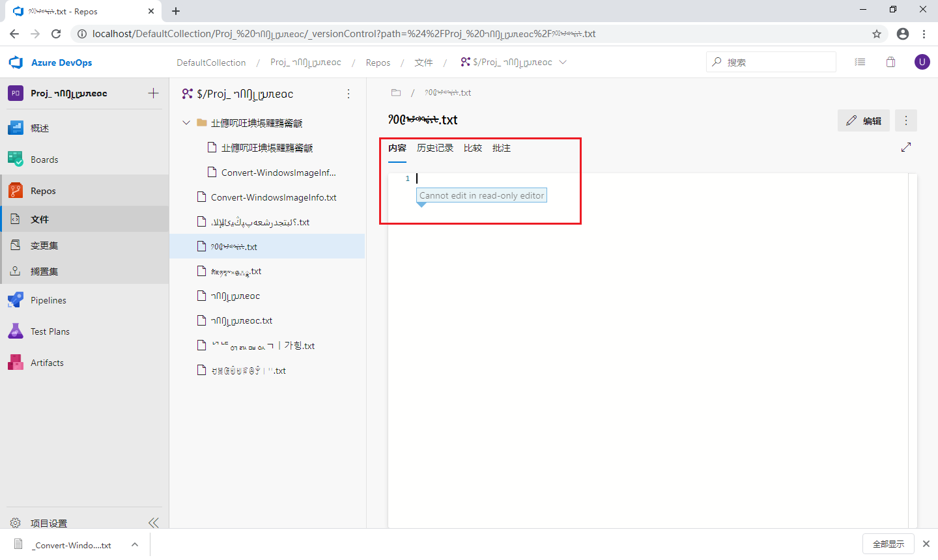Image resolution: width=938 pixels, height=560 pixels.
Task: Open the Marketplace shopping bag icon
Action: click(890, 62)
